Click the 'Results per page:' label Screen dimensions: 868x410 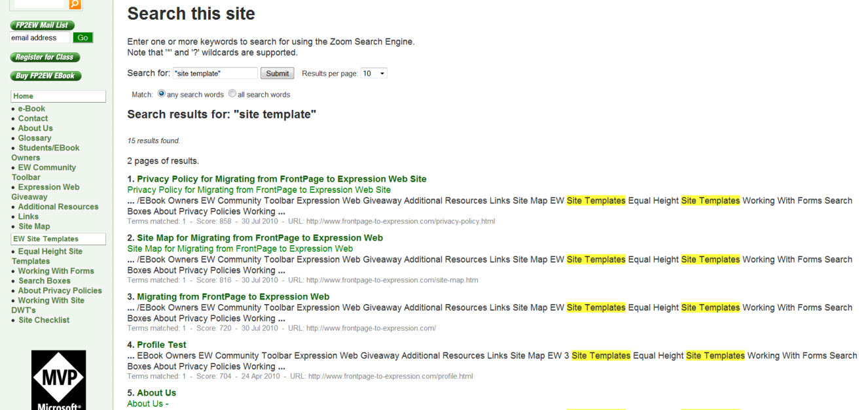(x=330, y=74)
